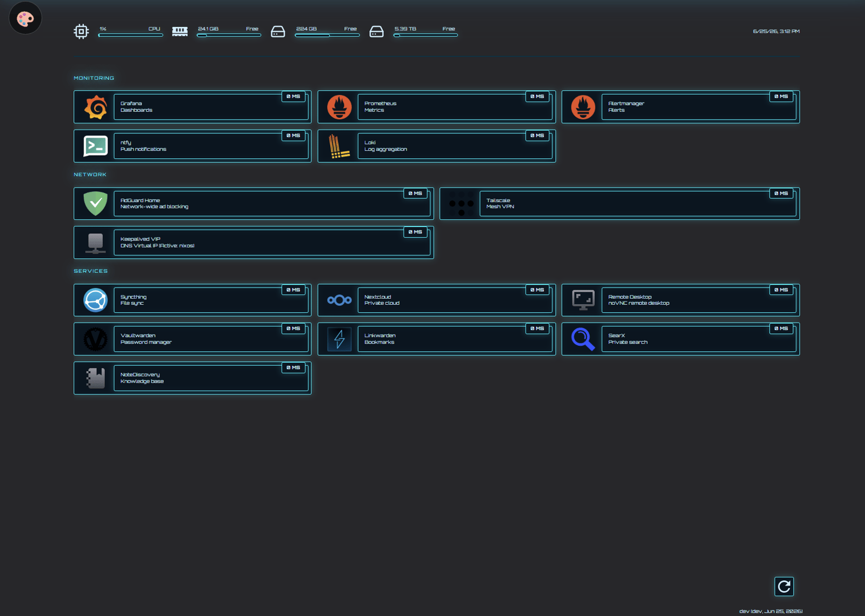Click the CPU usage progress bar
The width and height of the screenshot is (865, 616).
(x=130, y=35)
